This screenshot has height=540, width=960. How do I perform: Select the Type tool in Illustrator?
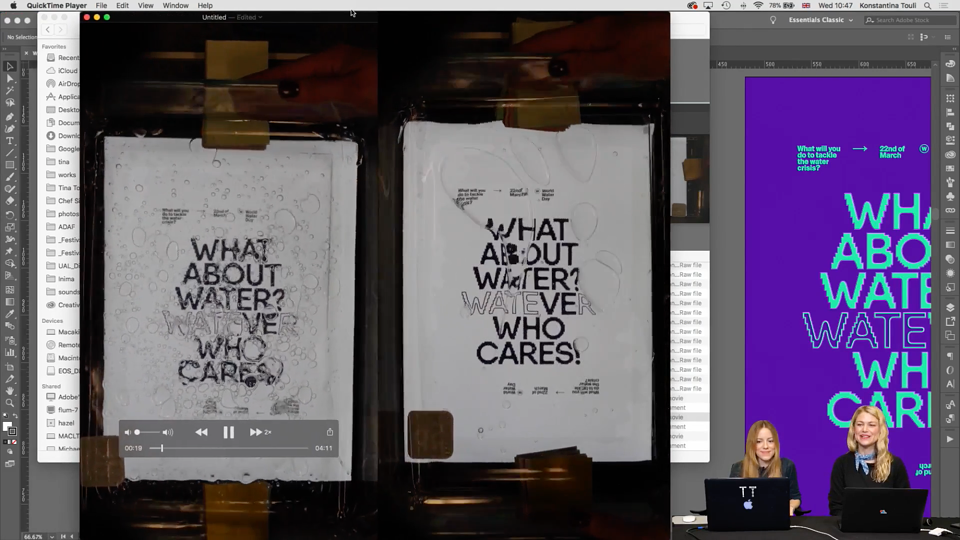pos(10,141)
